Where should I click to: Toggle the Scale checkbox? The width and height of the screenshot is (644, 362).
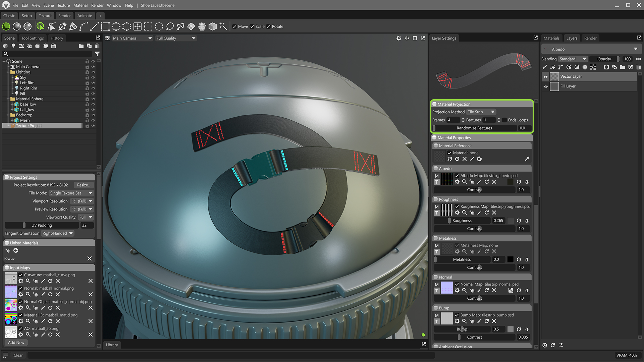252,26
